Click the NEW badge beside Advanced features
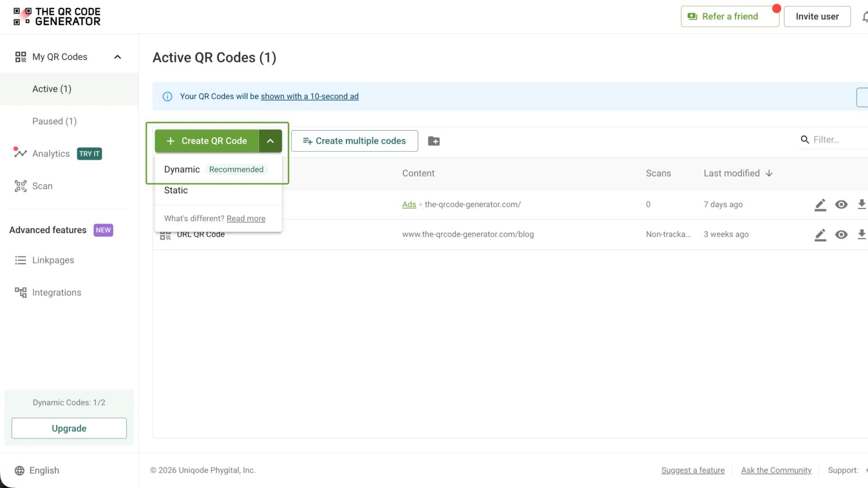This screenshot has height=488, width=868. pyautogui.click(x=103, y=230)
